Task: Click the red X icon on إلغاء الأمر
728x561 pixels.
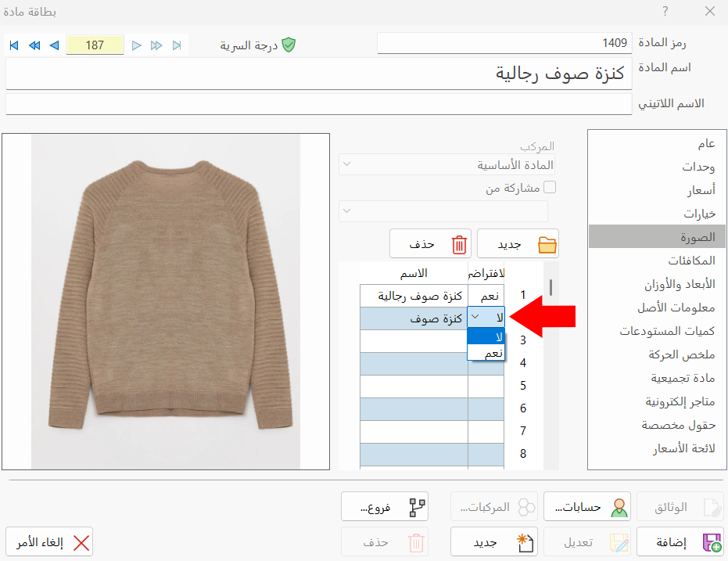Action: 81,542
